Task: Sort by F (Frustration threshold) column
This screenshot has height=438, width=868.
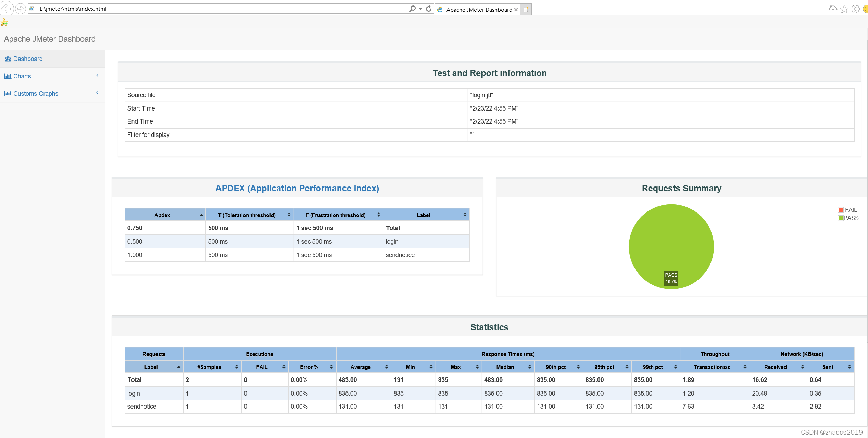Action: [x=338, y=215]
